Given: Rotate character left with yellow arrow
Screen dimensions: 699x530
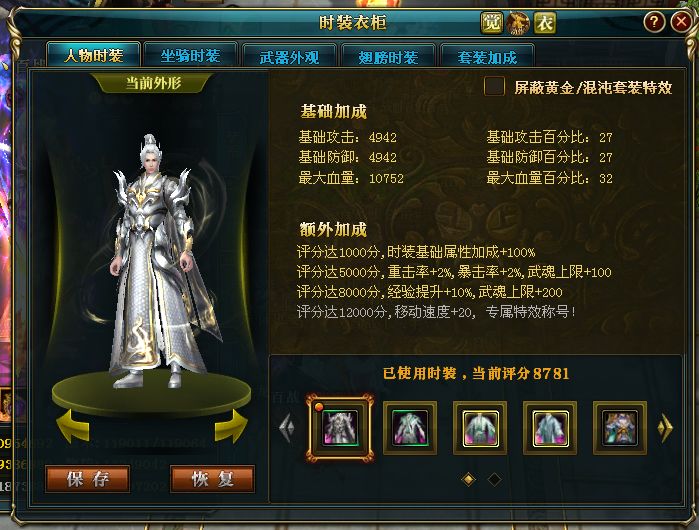Looking at the screenshot, I should [x=73, y=427].
